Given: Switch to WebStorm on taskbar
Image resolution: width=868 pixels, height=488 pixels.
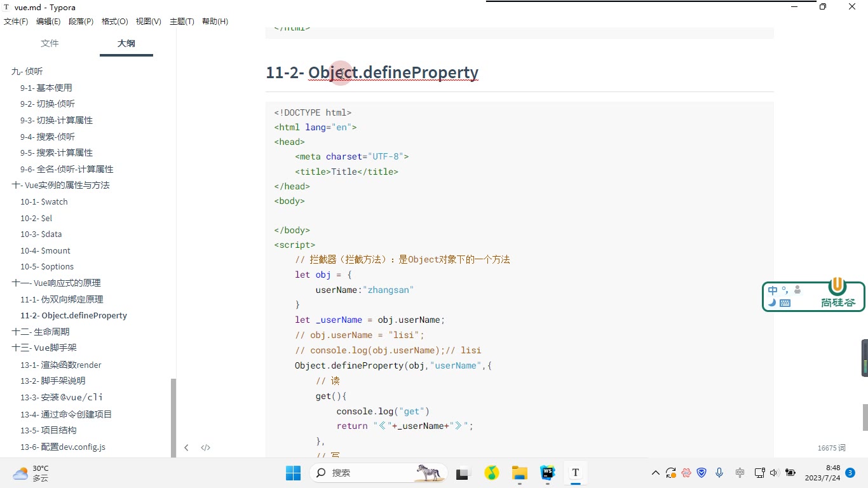Looking at the screenshot, I should coord(548,473).
